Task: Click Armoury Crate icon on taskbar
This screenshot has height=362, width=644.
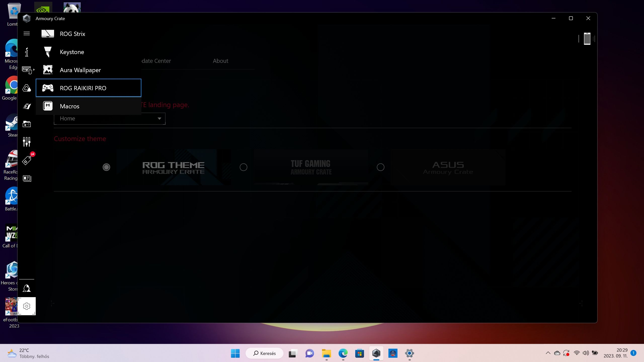Action: click(x=376, y=353)
